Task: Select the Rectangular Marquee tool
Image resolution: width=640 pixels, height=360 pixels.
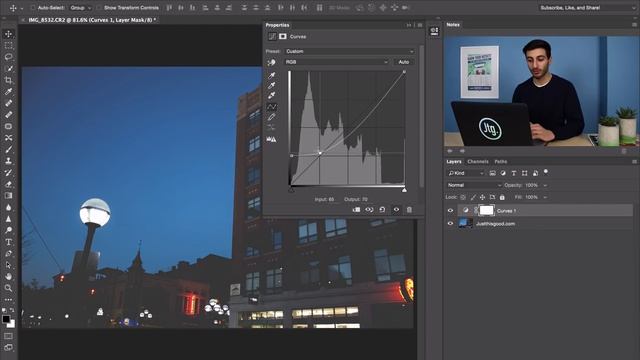Action: [8, 46]
